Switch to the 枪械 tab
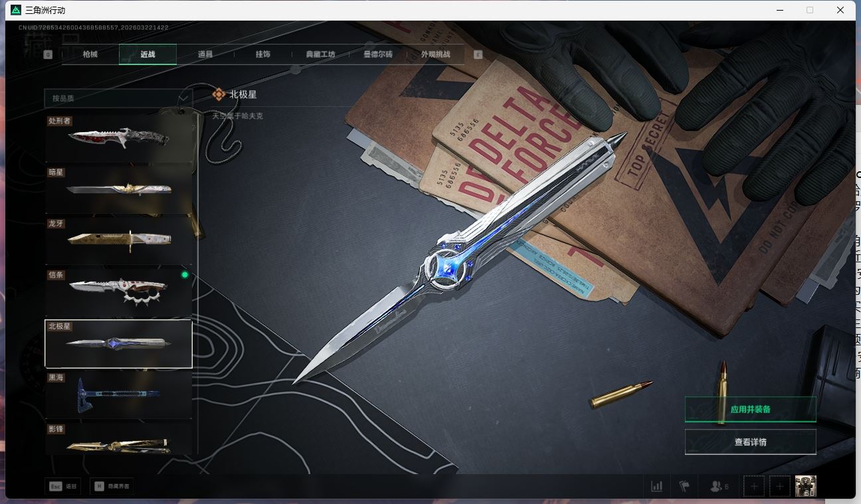Viewport: 861px width, 504px height. 90,54
